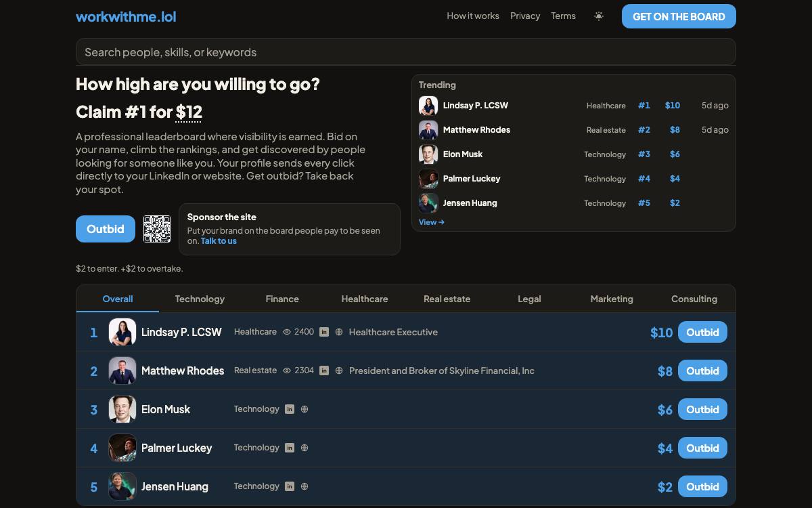Click Jensen Huang's avatar in Trending

pyautogui.click(x=428, y=203)
